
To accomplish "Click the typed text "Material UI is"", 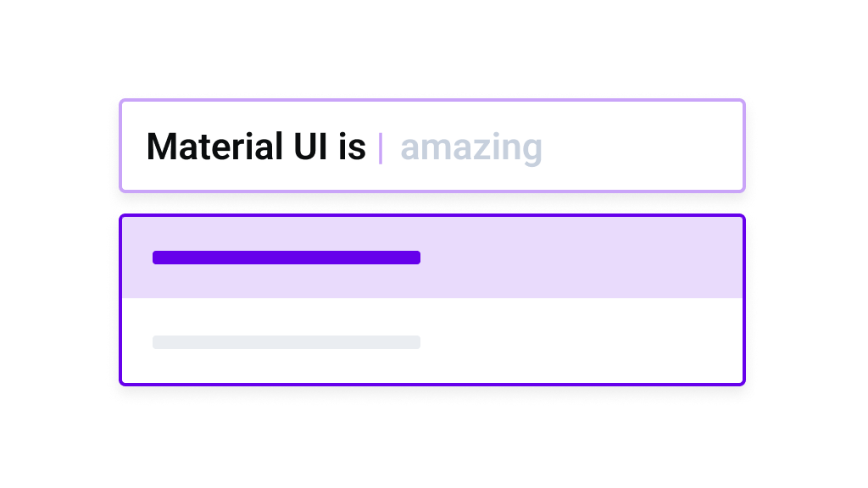I will (x=256, y=147).
